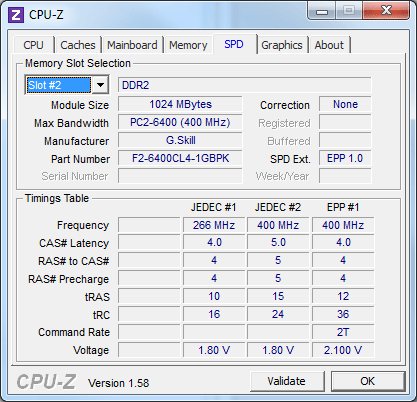Switch to the CPU tab
The height and width of the screenshot is (402, 417).
33,45
